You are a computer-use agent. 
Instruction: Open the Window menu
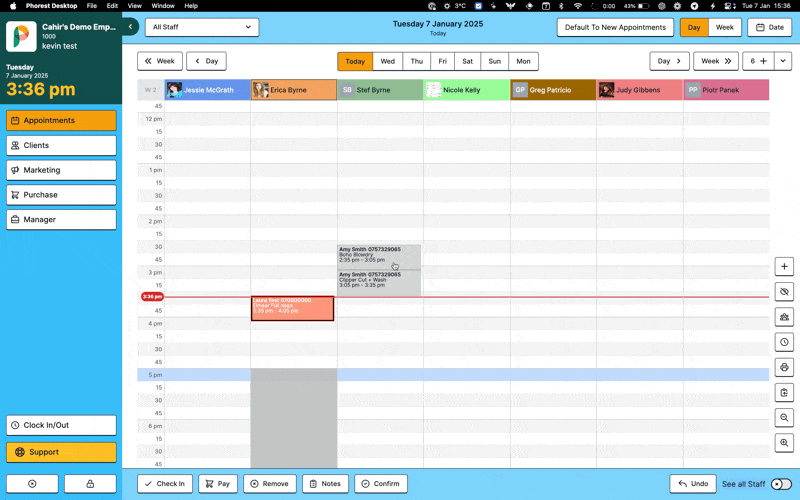click(x=163, y=6)
